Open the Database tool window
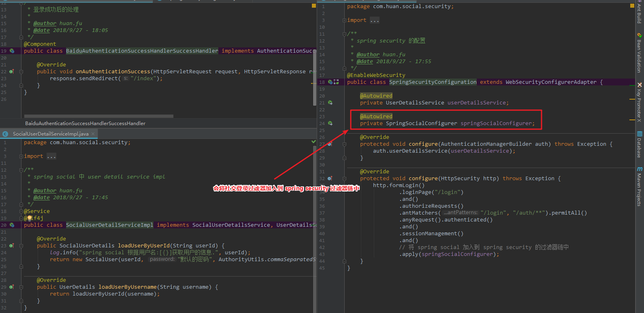This screenshot has height=313, width=644. point(640,145)
